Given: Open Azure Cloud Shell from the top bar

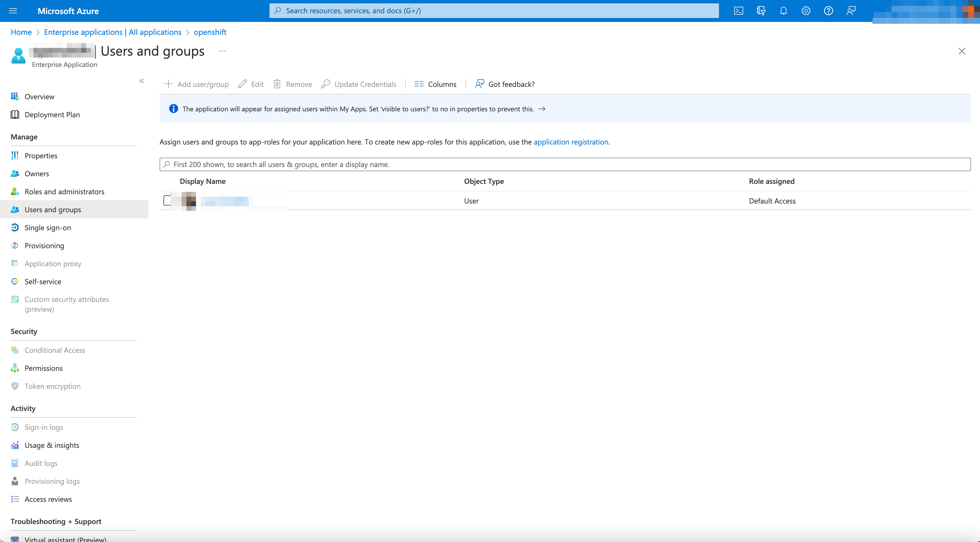Looking at the screenshot, I should coord(738,11).
